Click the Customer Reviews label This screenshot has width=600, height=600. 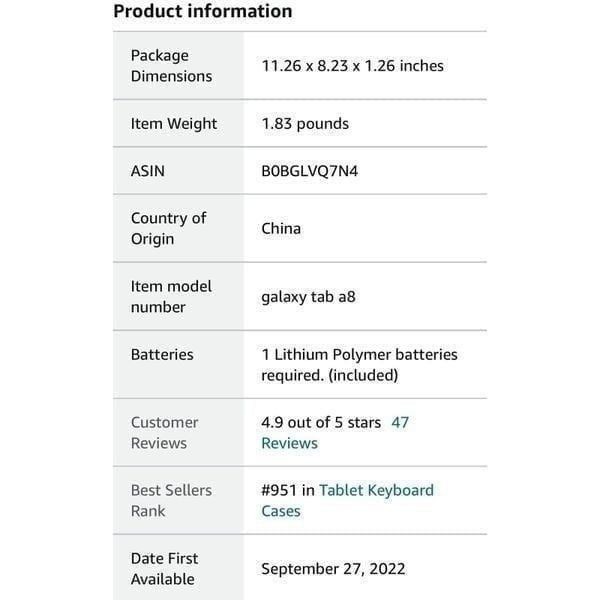pyautogui.click(x=165, y=433)
